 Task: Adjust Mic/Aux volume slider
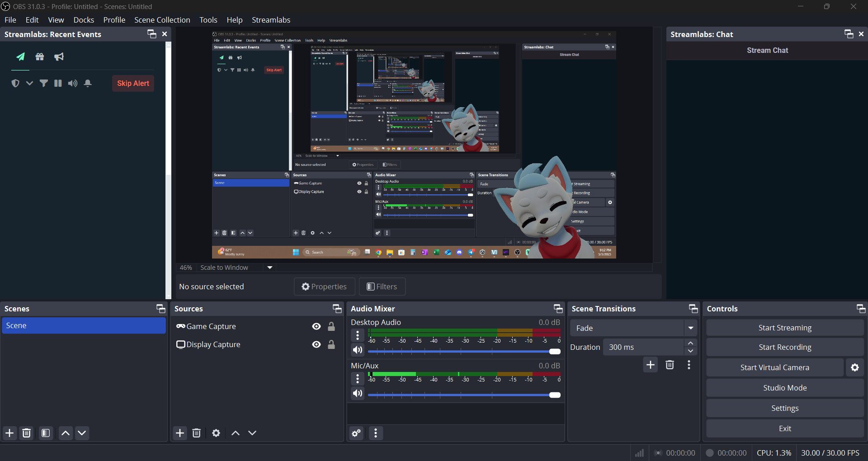click(x=464, y=395)
